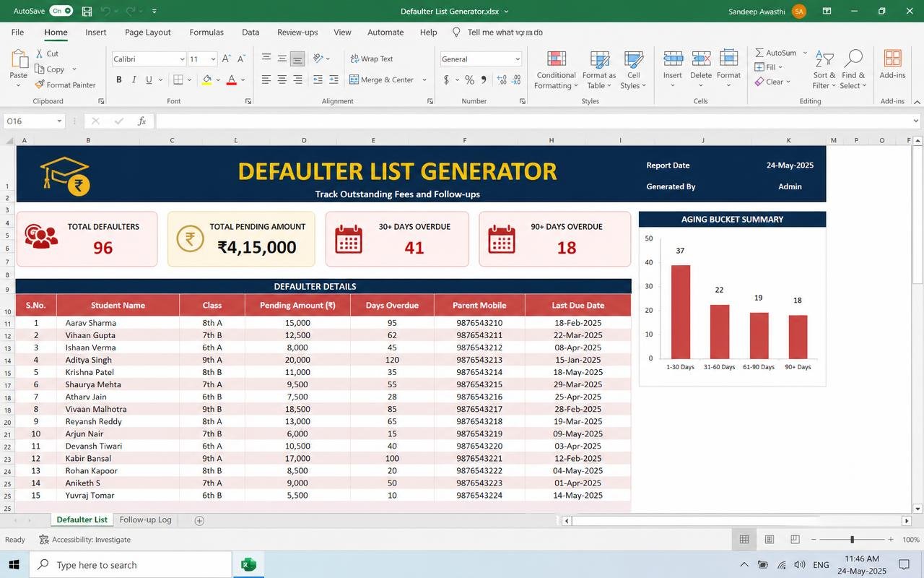The image size is (924, 578).
Task: Click the Increase Font Size icon
Action: click(227, 59)
